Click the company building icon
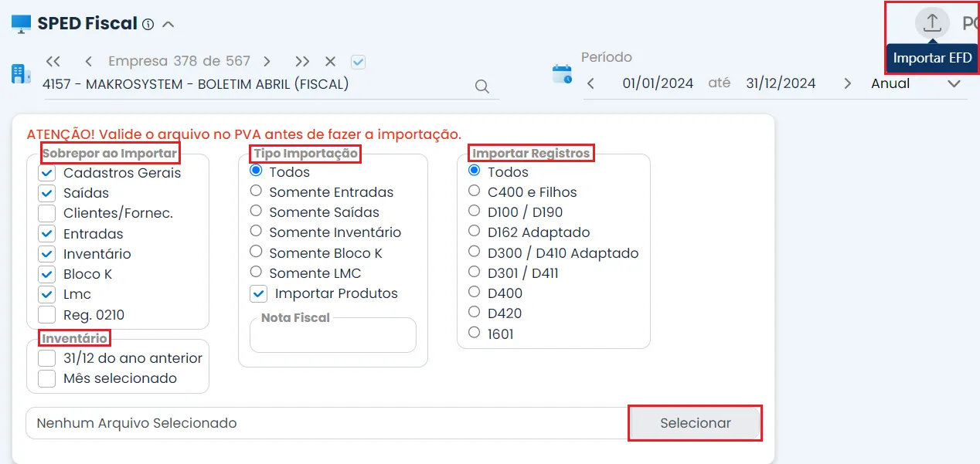 pos(21,74)
